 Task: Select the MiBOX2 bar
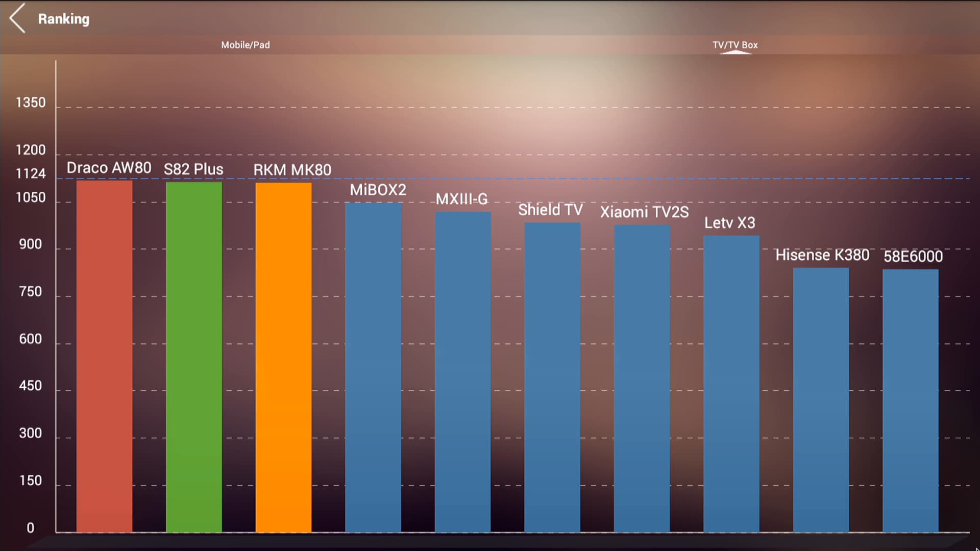373,367
